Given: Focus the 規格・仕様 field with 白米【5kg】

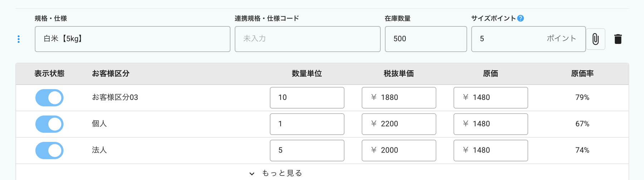Looking at the screenshot, I should [132, 39].
